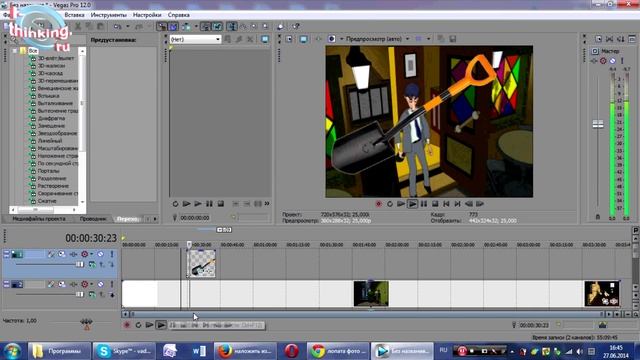Click the What's This help icon
Screen dimensions: 640x360
pos(296,27)
